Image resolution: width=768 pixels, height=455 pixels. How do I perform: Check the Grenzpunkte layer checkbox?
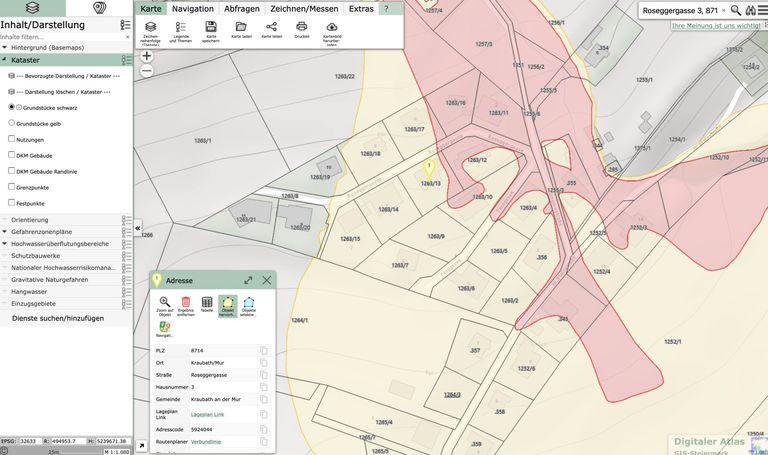tap(12, 187)
